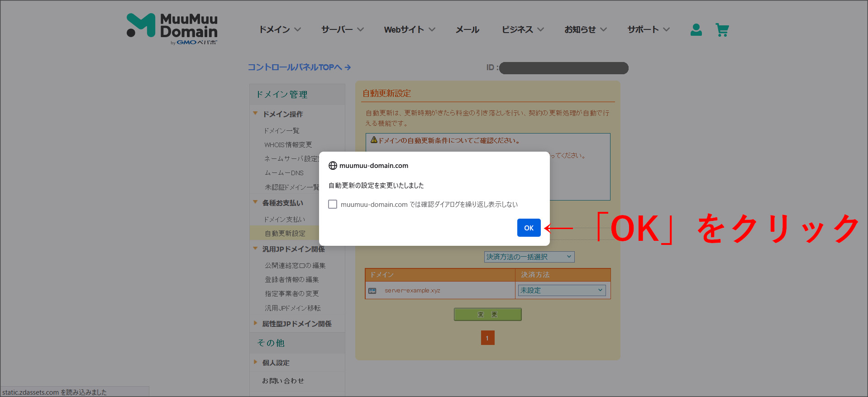Open the メール navigation item
This screenshot has width=868, height=397.
tap(467, 29)
